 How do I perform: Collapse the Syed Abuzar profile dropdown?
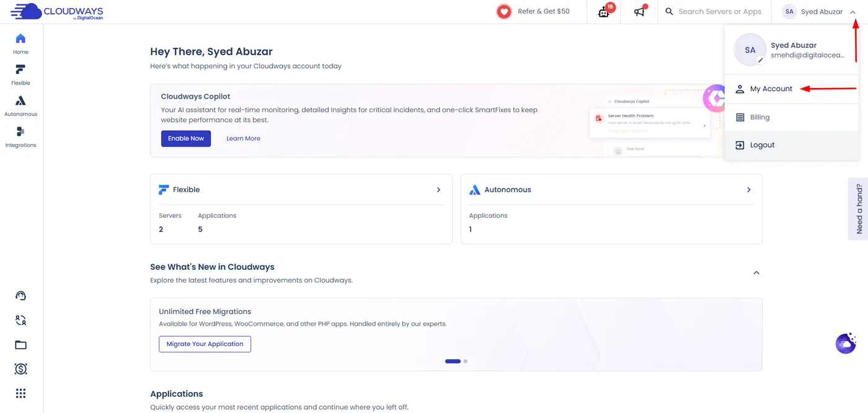coord(853,12)
